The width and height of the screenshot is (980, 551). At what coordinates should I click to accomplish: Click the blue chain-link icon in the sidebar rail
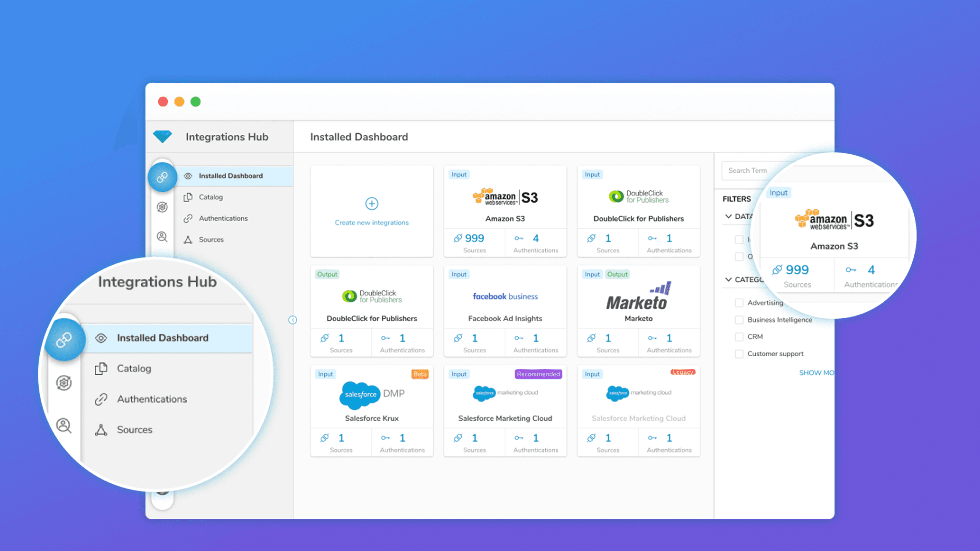[163, 177]
